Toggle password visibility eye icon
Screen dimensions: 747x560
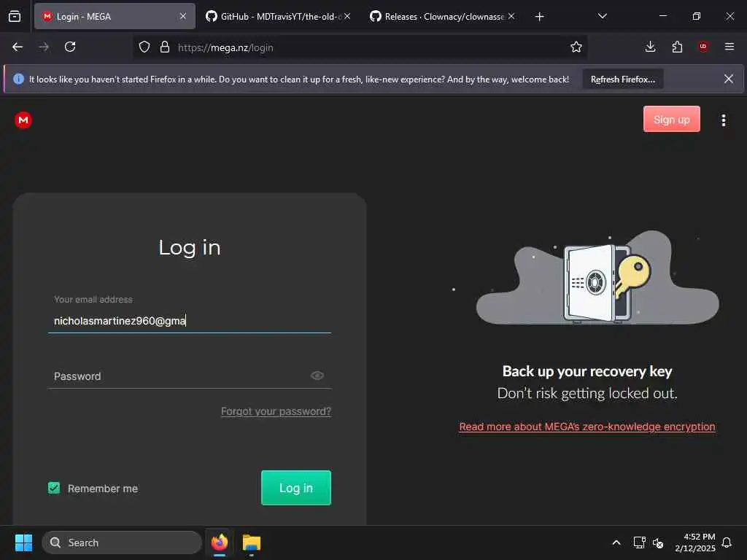pos(317,376)
